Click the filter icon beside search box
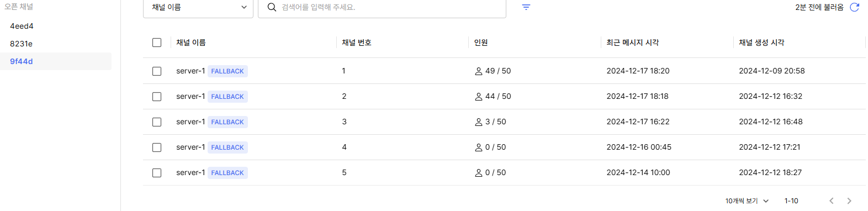This screenshot has height=211, width=868. point(526,7)
